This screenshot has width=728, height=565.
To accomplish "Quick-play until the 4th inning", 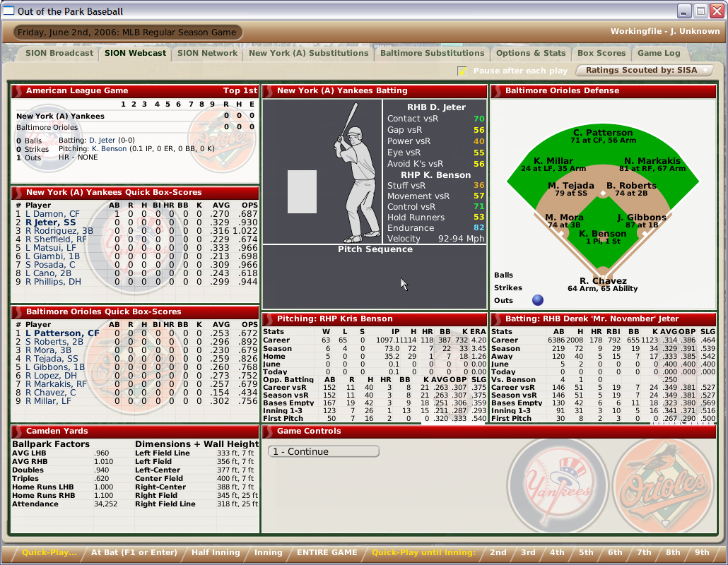I will 557,552.
